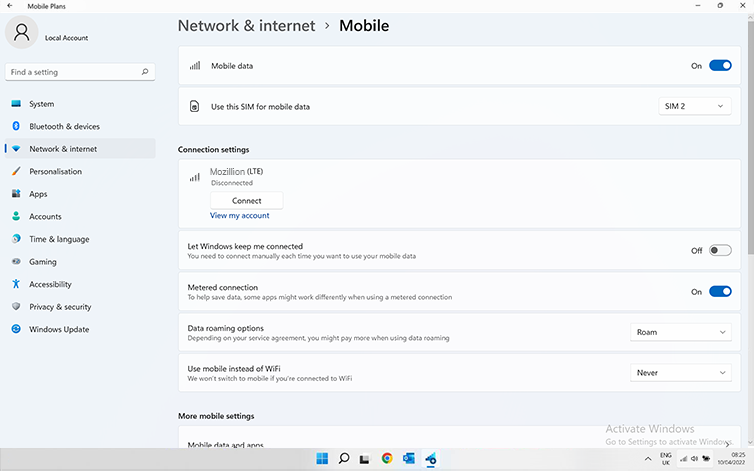This screenshot has width=754, height=471.
Task: Click the Local Account profile avatar
Action: 21,32
